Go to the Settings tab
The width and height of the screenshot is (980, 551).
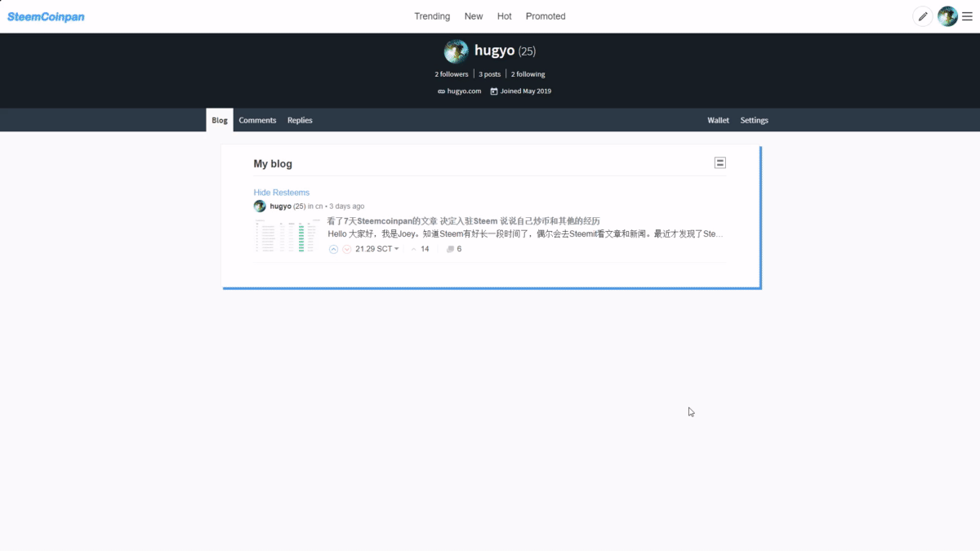point(755,120)
